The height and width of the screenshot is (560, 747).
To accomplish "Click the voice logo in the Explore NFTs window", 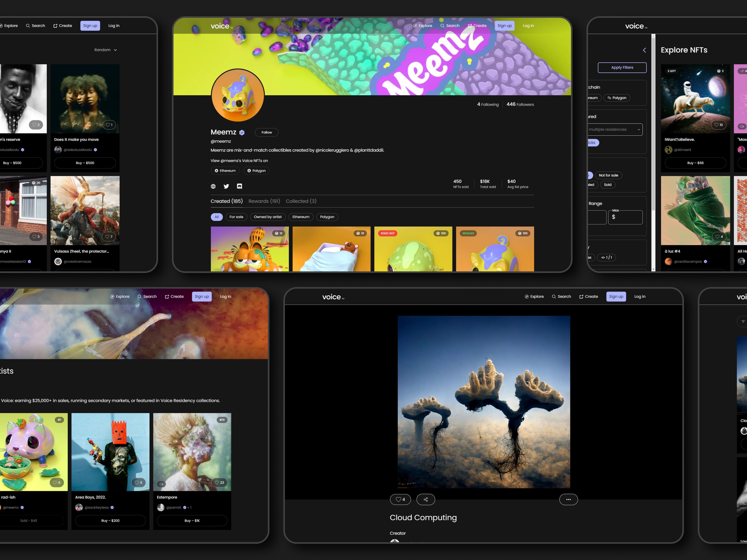I will click(x=636, y=26).
